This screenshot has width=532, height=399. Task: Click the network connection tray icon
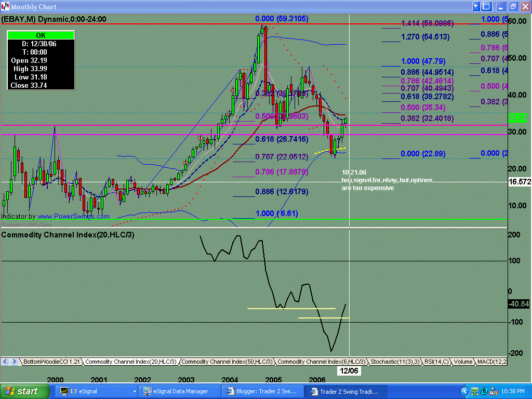pyautogui.click(x=475, y=392)
